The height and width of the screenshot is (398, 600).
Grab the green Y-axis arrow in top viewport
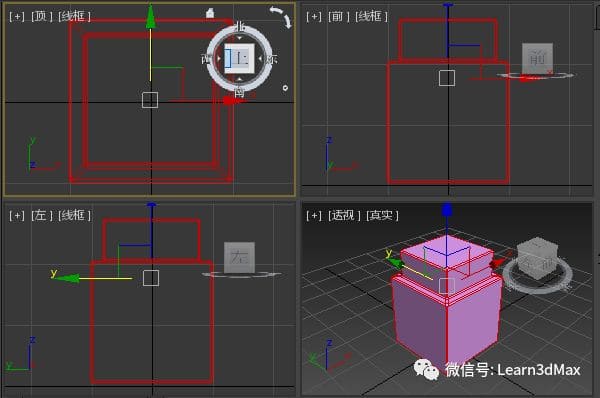[x=151, y=17]
